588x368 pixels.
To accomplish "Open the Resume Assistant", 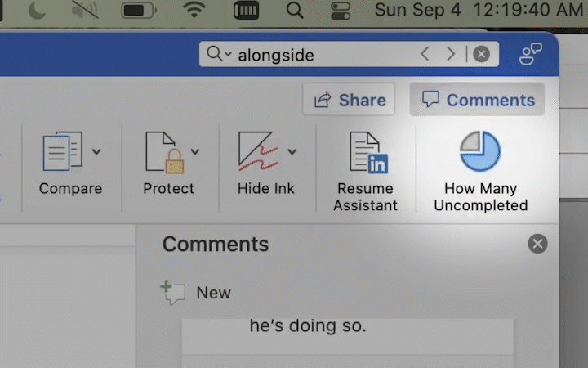I will tap(366, 172).
